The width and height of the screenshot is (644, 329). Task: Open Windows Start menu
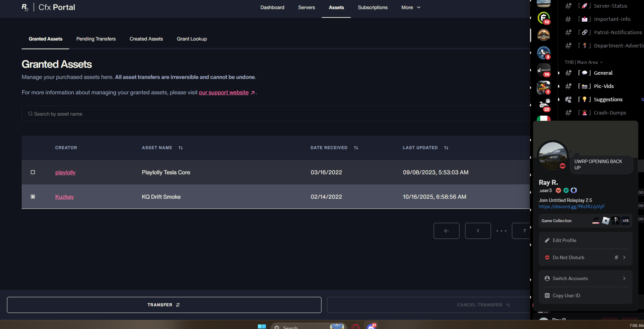point(262,327)
